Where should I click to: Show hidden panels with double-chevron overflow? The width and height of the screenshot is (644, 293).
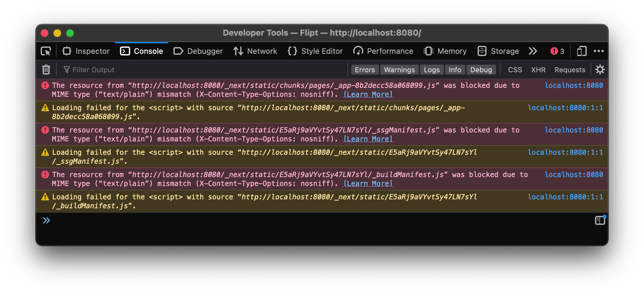pyautogui.click(x=533, y=51)
